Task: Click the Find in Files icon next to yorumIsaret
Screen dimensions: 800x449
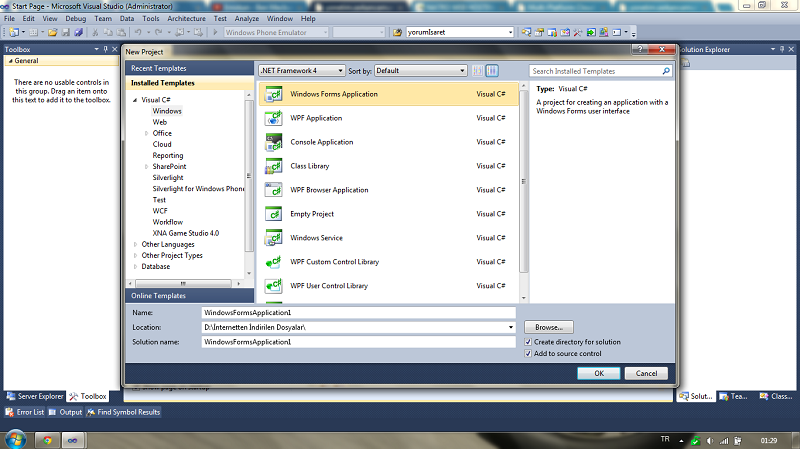Action: [397, 32]
